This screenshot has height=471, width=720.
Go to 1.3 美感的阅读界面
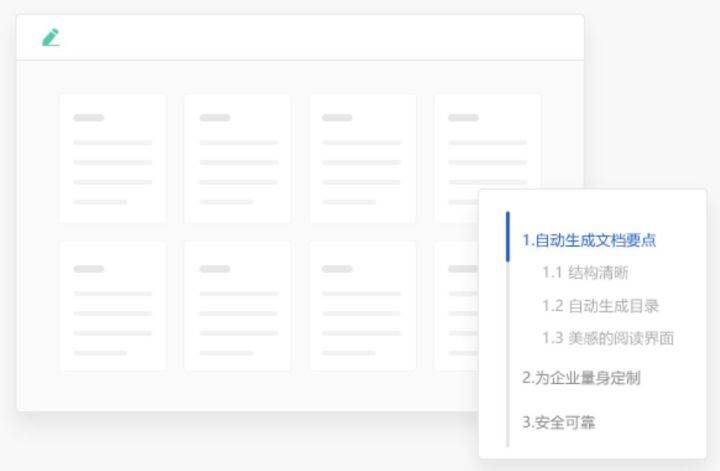tap(608, 338)
